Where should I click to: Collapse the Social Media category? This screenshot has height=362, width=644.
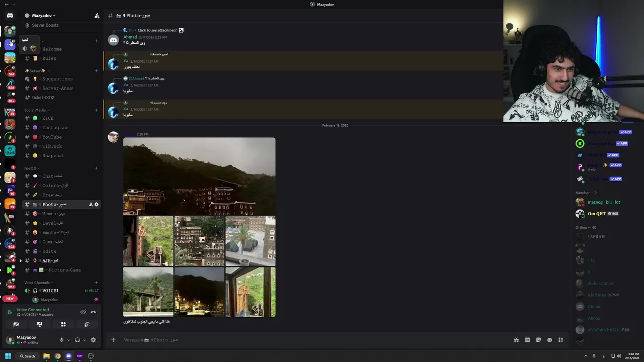click(37, 110)
